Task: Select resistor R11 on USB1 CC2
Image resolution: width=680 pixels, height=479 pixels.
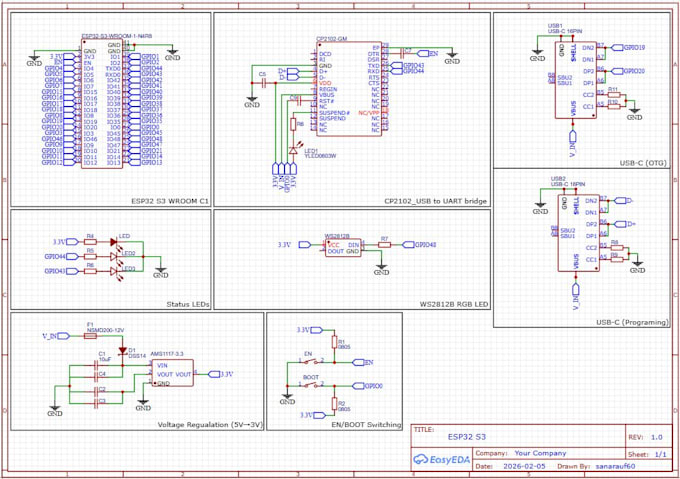Action: pos(614,95)
